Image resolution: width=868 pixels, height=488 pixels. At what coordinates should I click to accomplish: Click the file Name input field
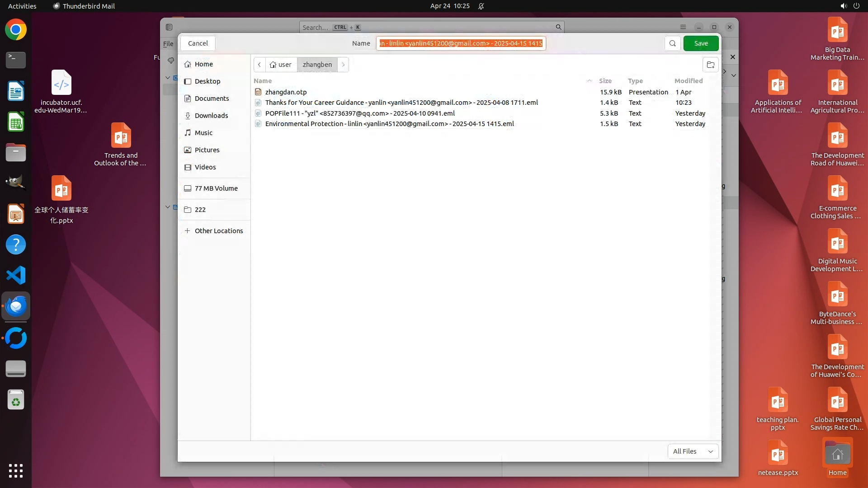click(x=460, y=43)
